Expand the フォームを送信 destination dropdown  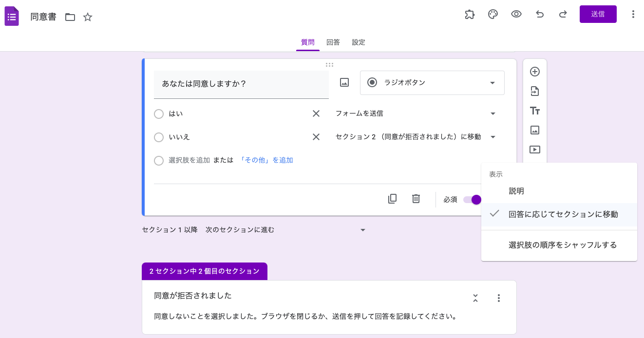click(x=416, y=113)
